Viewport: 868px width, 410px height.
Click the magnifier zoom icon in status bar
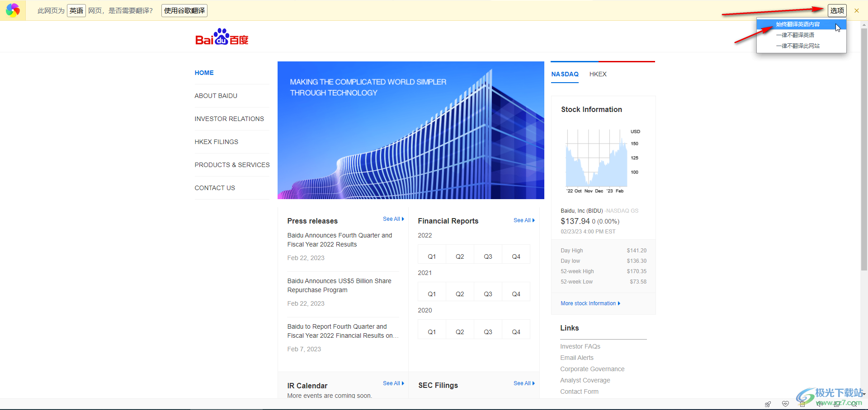pos(854,404)
